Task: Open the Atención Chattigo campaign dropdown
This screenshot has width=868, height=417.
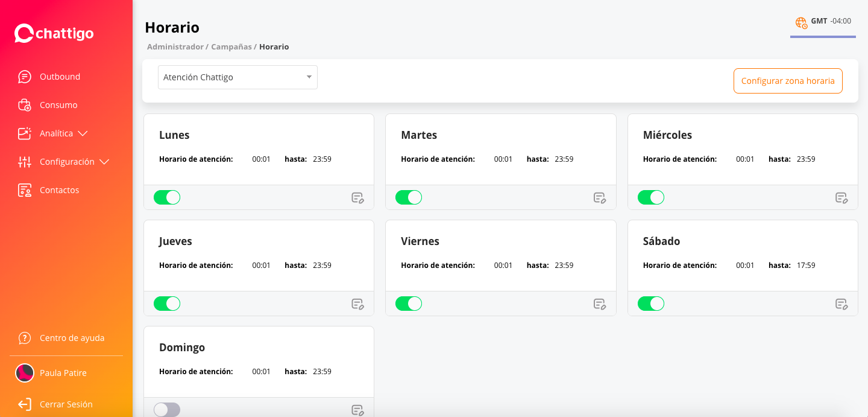Action: point(237,77)
